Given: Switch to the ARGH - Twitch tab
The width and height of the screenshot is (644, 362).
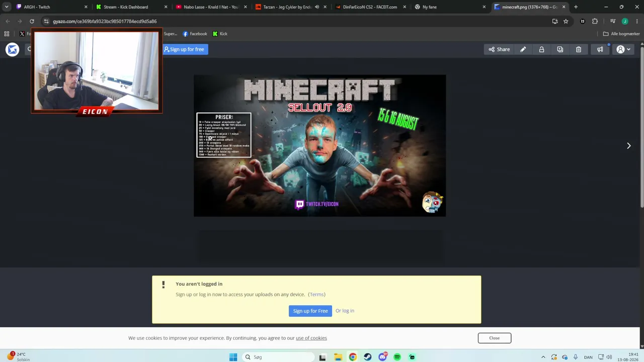Looking at the screenshot, I should pos(50,7).
